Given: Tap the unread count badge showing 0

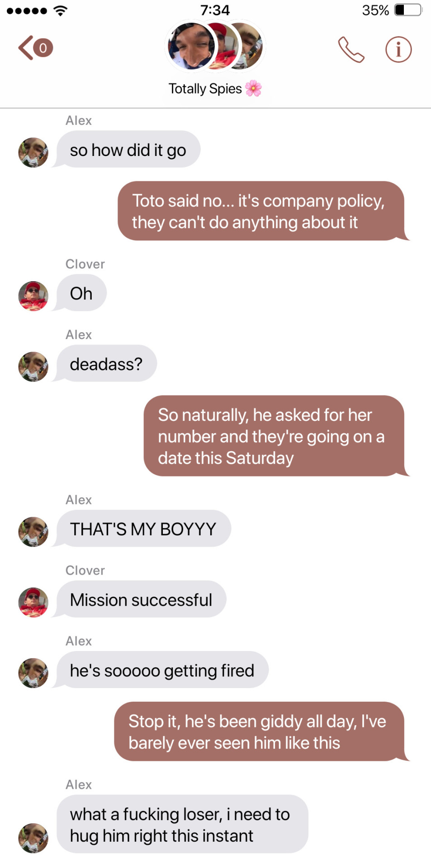Looking at the screenshot, I should (43, 47).
